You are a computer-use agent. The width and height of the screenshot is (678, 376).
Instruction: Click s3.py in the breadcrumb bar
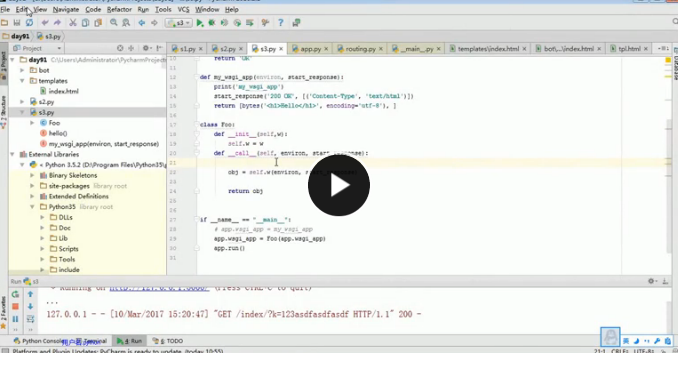pos(49,36)
